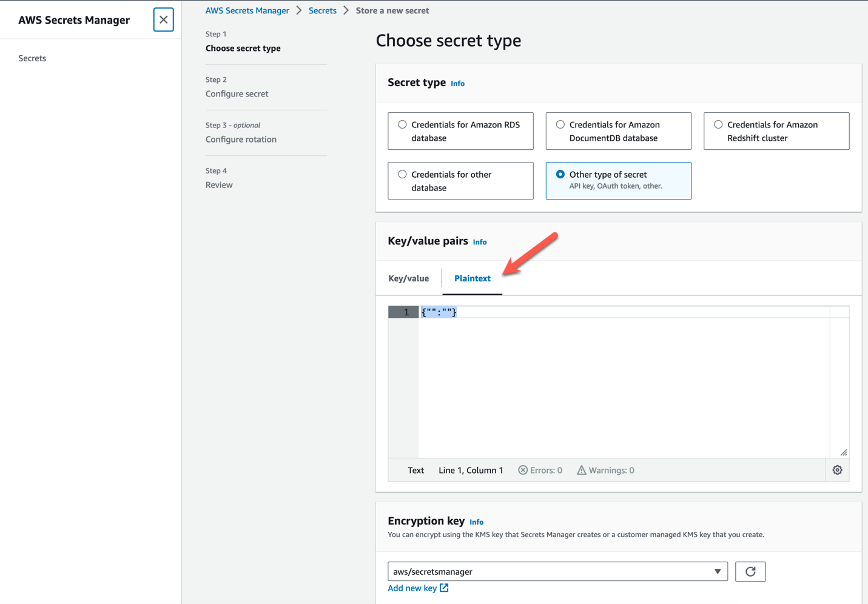
Task: Open Info link next to Key/value pairs
Action: tap(479, 242)
